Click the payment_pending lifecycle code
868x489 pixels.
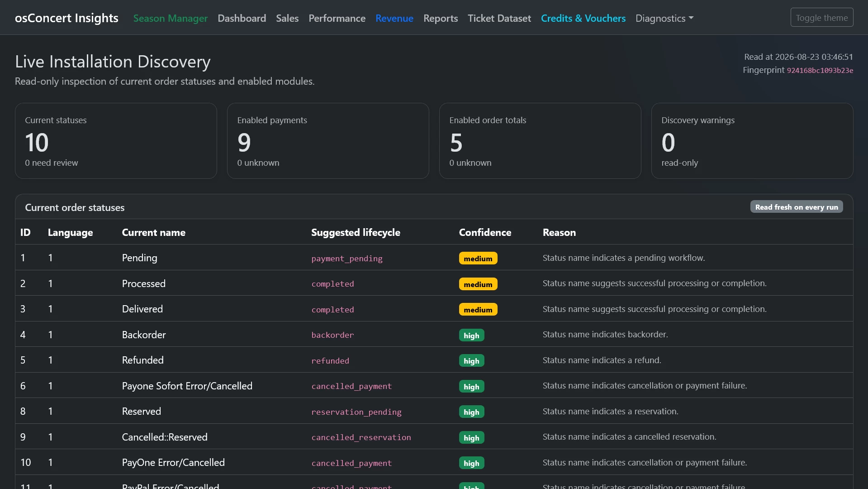coord(347,259)
